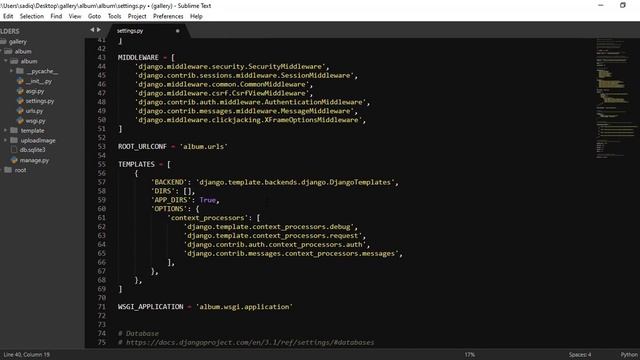Open the Preferences menu

coord(168,16)
